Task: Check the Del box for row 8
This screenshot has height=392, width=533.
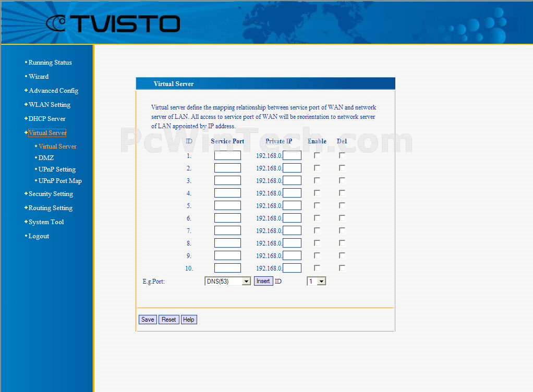Action: [x=342, y=243]
